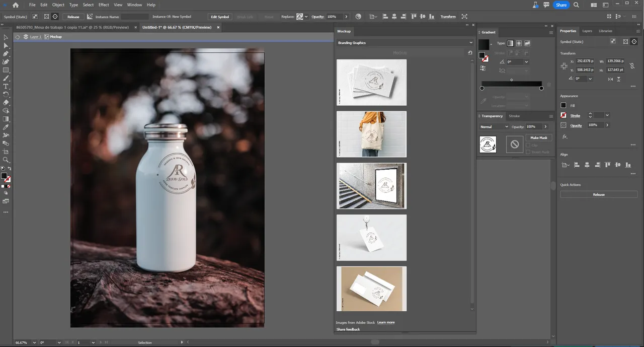Select the Direct Selection tool

point(6,45)
